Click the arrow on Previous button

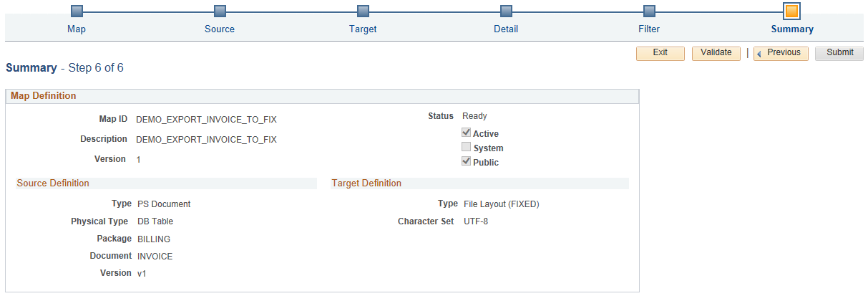(x=759, y=54)
